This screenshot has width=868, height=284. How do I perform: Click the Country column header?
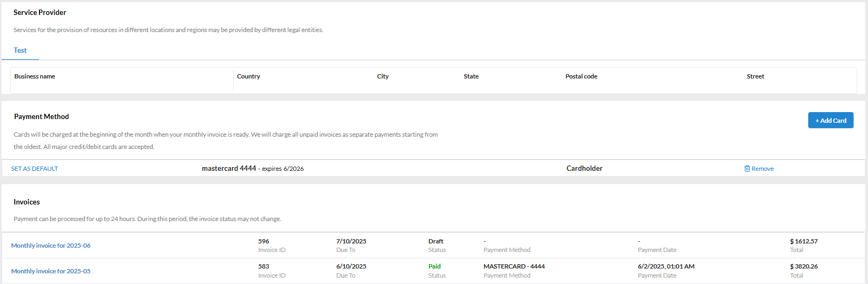[x=249, y=76]
